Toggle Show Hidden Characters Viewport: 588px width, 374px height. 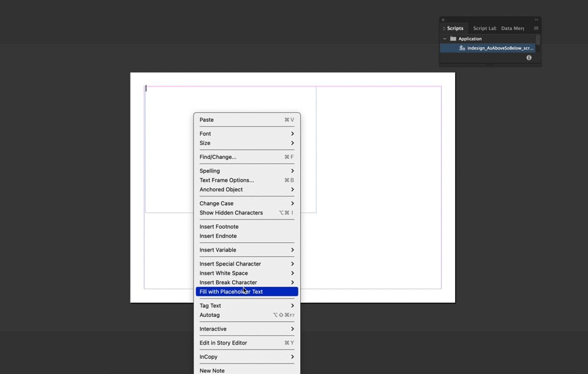coord(247,213)
